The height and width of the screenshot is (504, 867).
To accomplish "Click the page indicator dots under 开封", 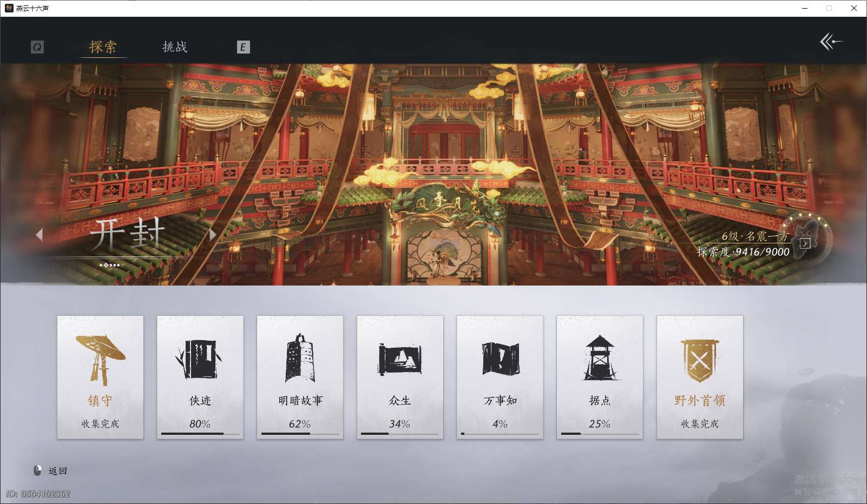I will click(x=110, y=265).
